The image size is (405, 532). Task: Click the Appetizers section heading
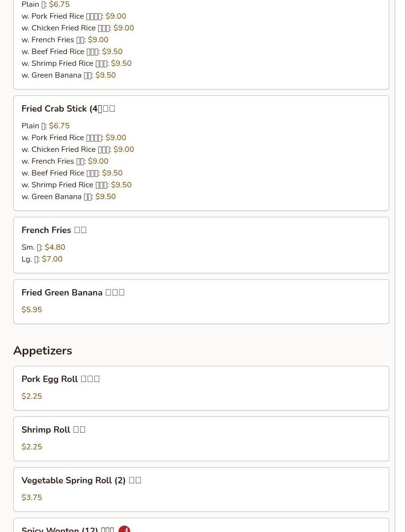(x=43, y=351)
